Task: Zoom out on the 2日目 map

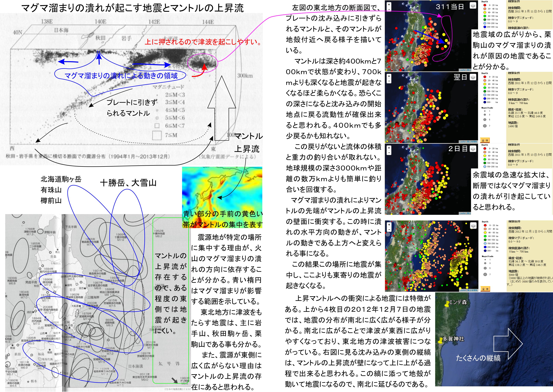Action: pyautogui.click(x=389, y=153)
